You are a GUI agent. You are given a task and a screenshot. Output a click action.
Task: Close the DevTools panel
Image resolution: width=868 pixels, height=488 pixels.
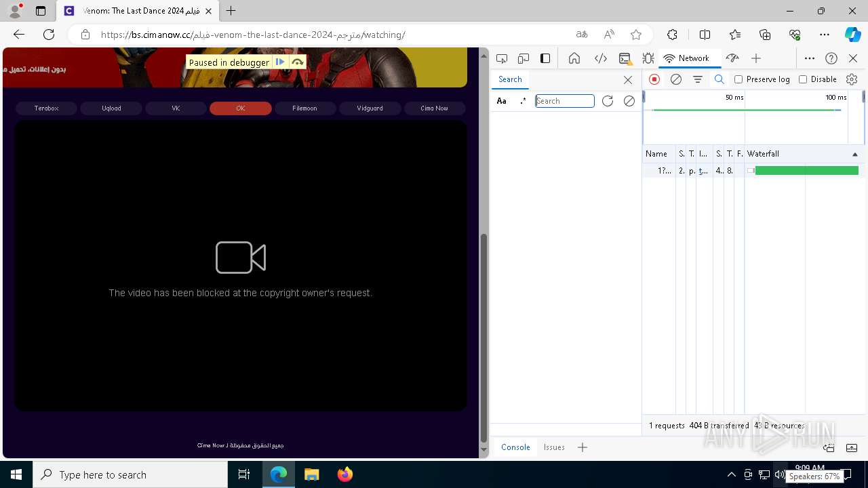point(853,58)
